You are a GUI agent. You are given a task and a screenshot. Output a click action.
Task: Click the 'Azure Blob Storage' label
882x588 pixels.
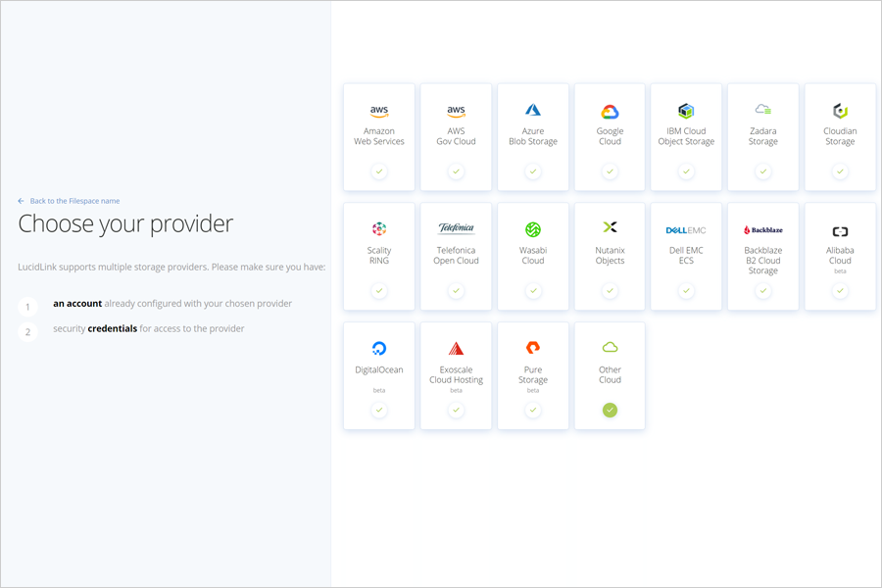pos(533,136)
